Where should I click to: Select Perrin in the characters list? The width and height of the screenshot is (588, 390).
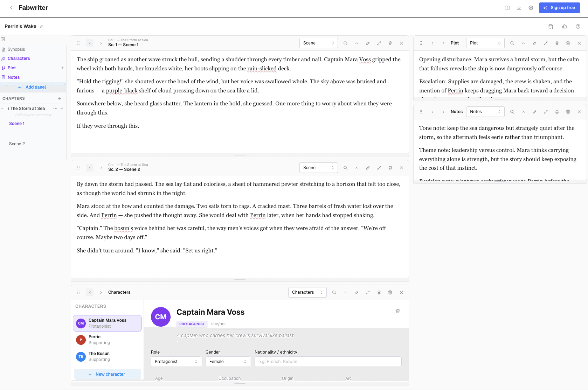click(x=107, y=339)
